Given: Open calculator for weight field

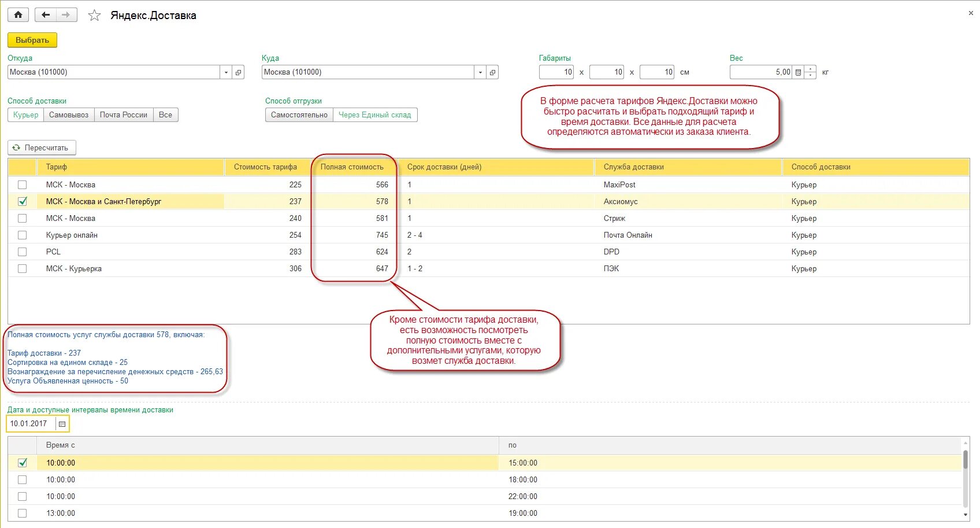Looking at the screenshot, I should (x=798, y=72).
